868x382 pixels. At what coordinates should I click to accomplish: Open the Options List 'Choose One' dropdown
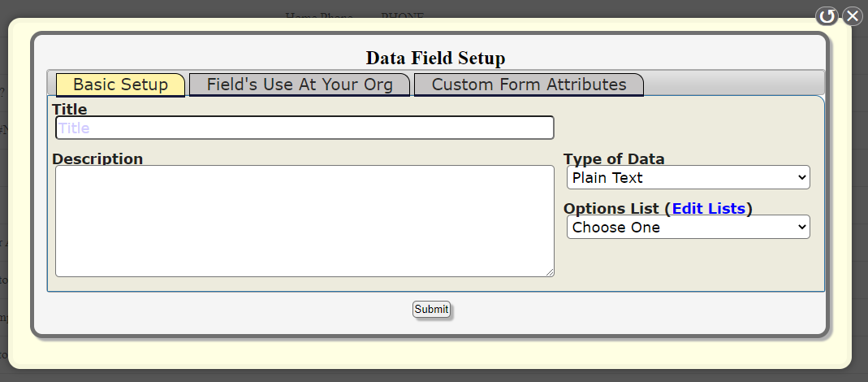tap(688, 228)
